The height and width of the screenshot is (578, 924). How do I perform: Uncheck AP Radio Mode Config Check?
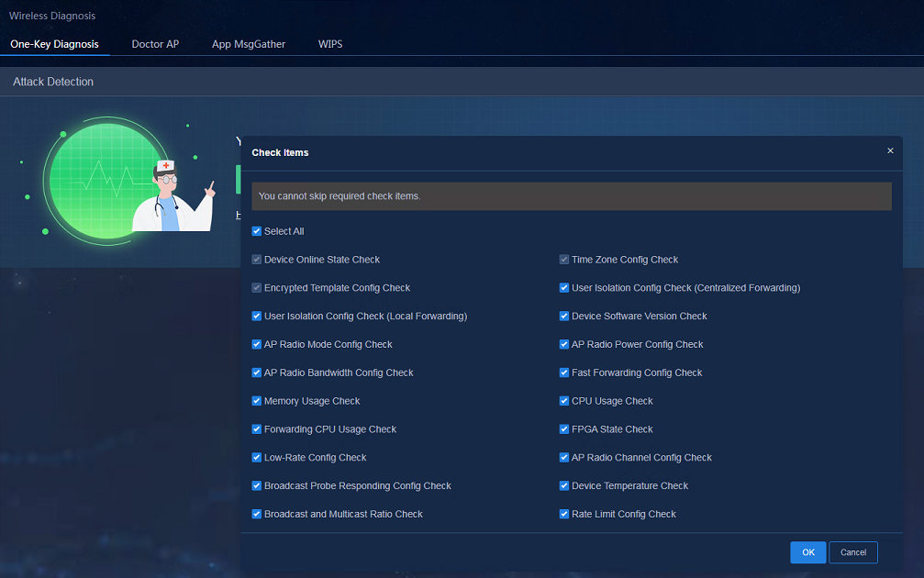click(256, 344)
